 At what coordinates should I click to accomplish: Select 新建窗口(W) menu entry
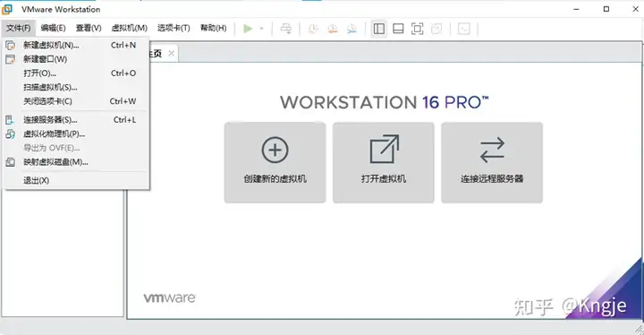(76, 59)
